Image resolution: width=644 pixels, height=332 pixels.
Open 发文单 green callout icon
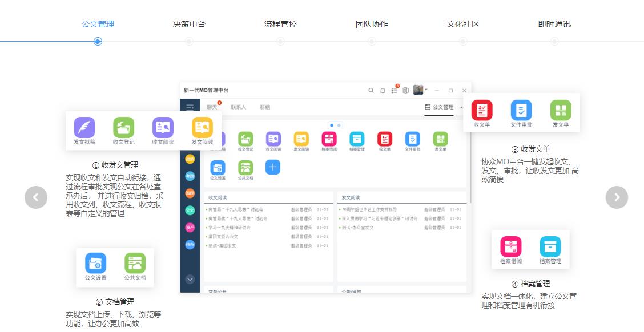point(561,110)
